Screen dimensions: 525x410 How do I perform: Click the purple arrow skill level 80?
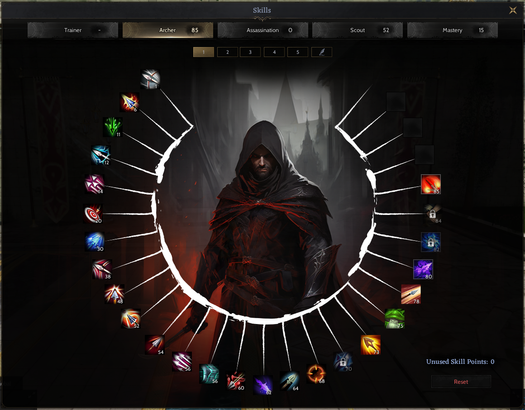point(423,269)
